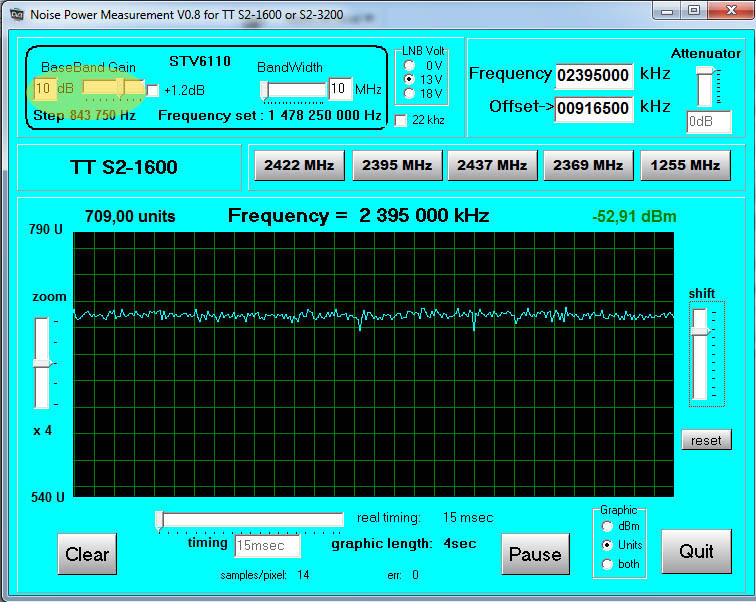Choose dBm graphic mode
Screen dimensions: 756x602
point(608,526)
